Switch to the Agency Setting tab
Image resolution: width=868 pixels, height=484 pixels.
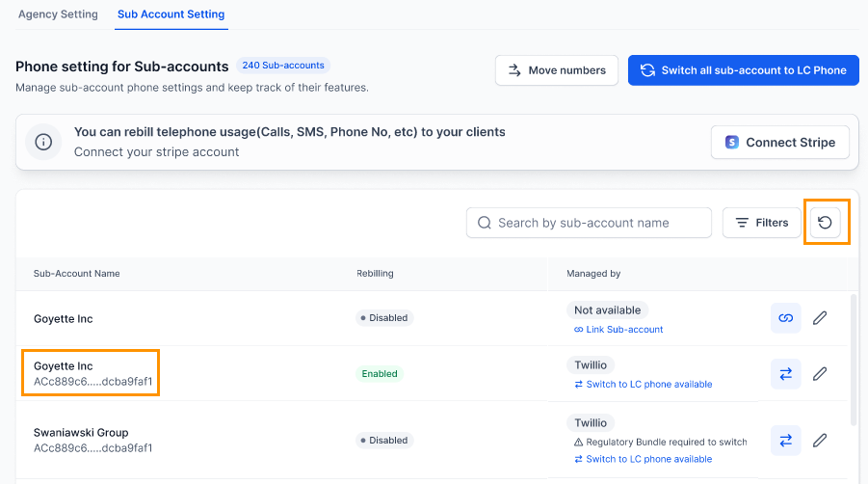pos(58,14)
